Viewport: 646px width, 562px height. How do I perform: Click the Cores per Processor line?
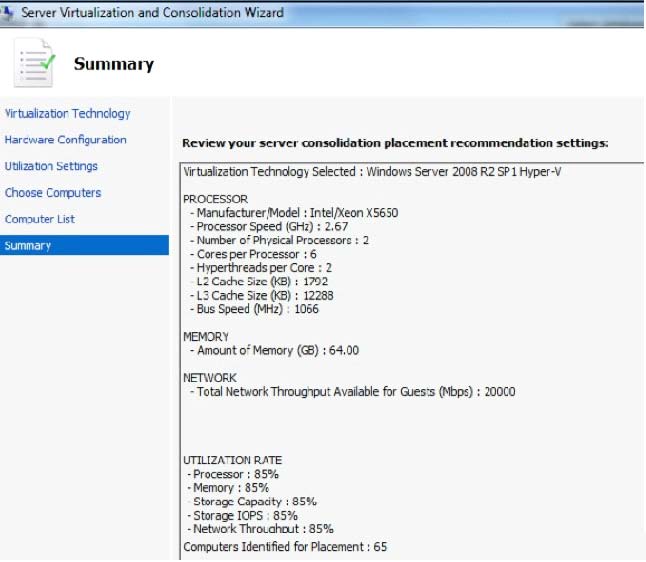click(x=253, y=254)
